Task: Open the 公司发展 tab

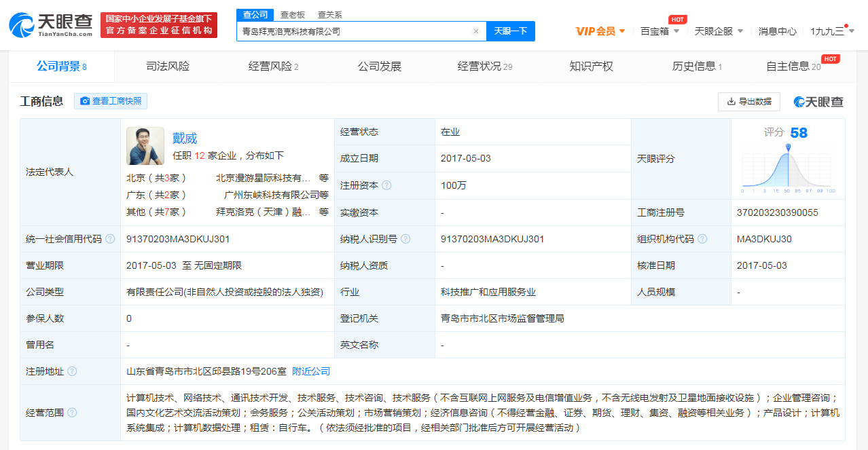Action: [380, 67]
